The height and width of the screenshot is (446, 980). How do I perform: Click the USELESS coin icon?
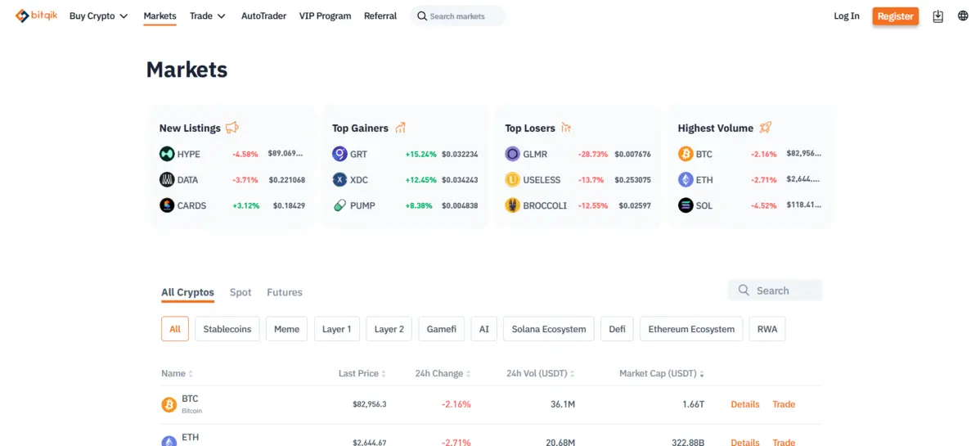coord(513,179)
